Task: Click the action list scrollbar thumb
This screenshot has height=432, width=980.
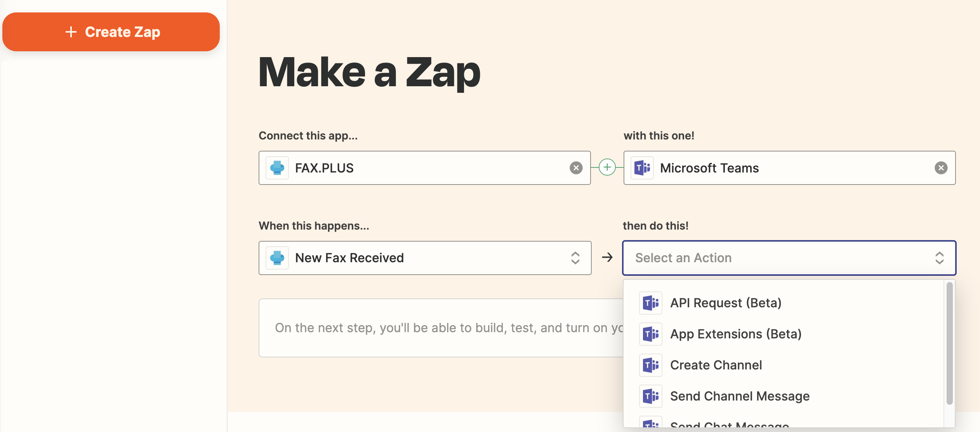Action: point(949,343)
